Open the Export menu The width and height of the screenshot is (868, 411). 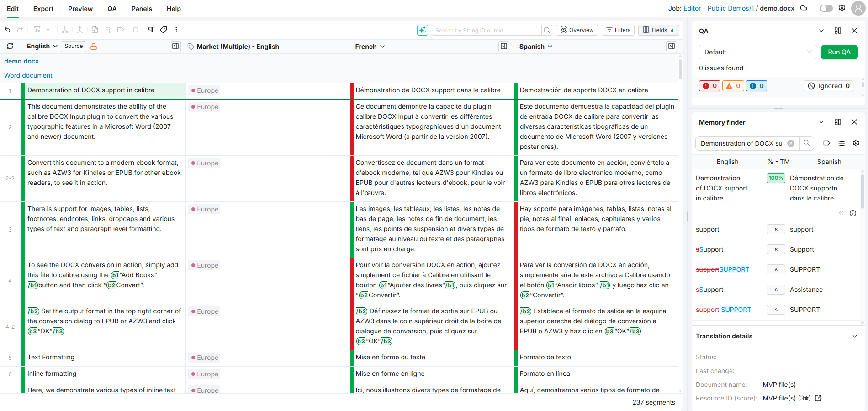pos(43,9)
